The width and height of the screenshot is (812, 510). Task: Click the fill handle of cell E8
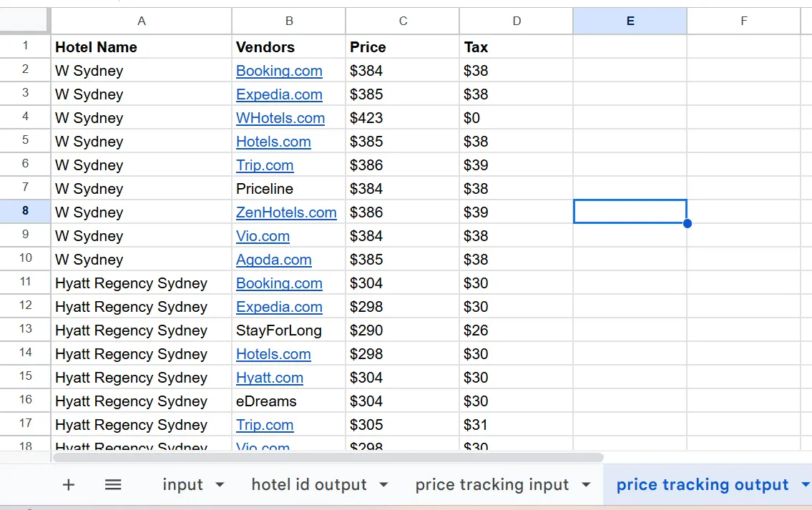[688, 224]
